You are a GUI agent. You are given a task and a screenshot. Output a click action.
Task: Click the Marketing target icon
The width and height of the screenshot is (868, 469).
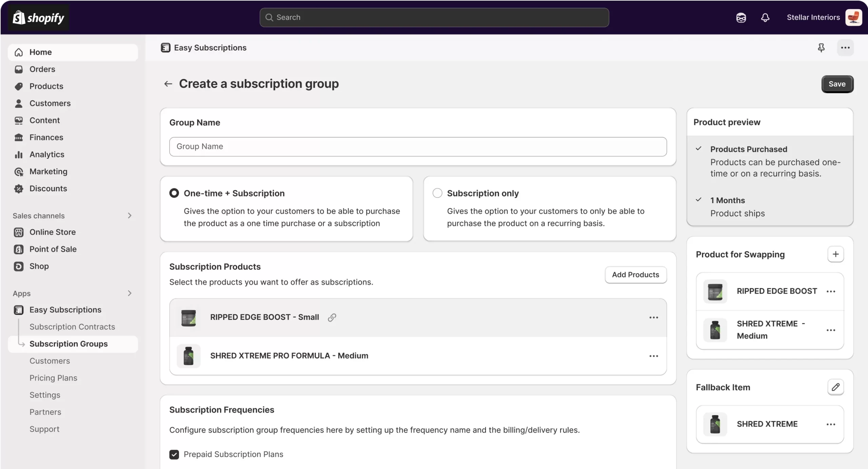tap(19, 172)
